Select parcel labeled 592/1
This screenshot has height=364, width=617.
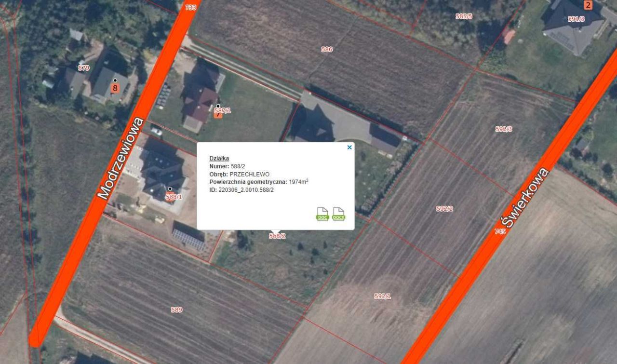pos(382,296)
